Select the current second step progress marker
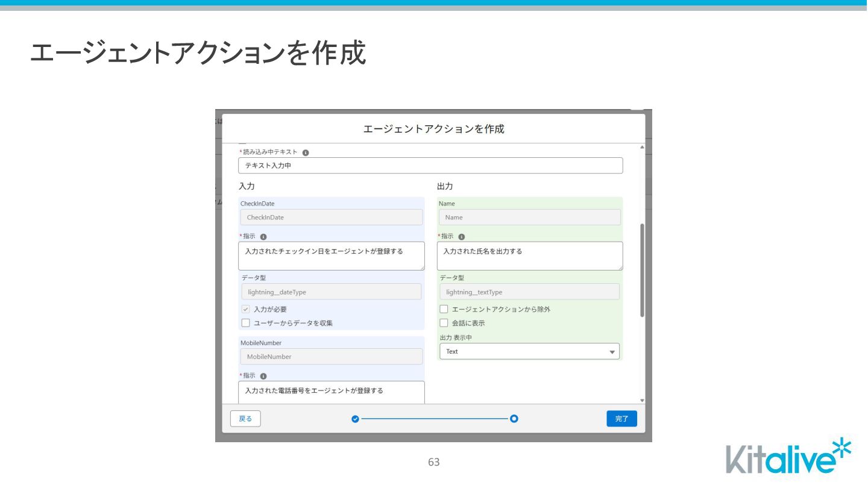This screenshot has width=868, height=488. click(514, 419)
